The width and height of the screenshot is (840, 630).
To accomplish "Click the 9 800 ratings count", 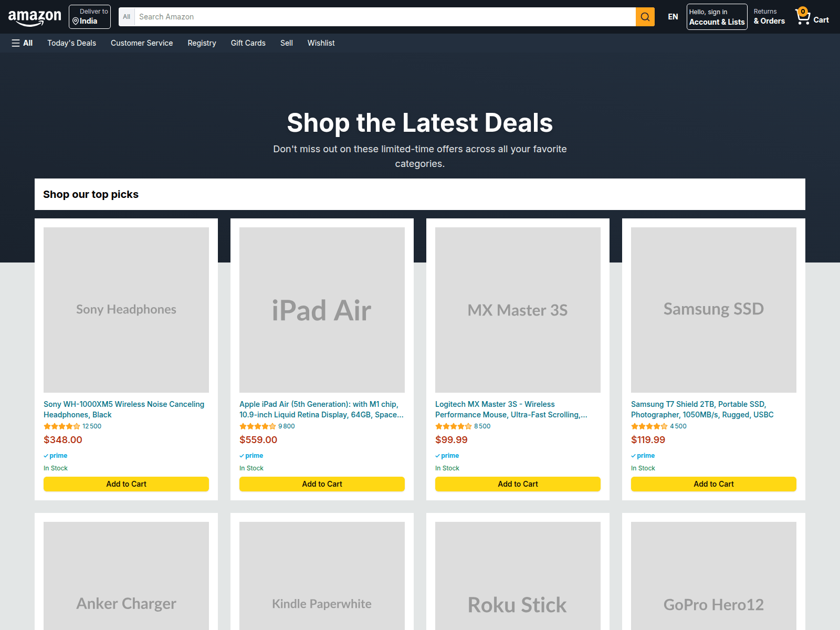I will tap(287, 426).
